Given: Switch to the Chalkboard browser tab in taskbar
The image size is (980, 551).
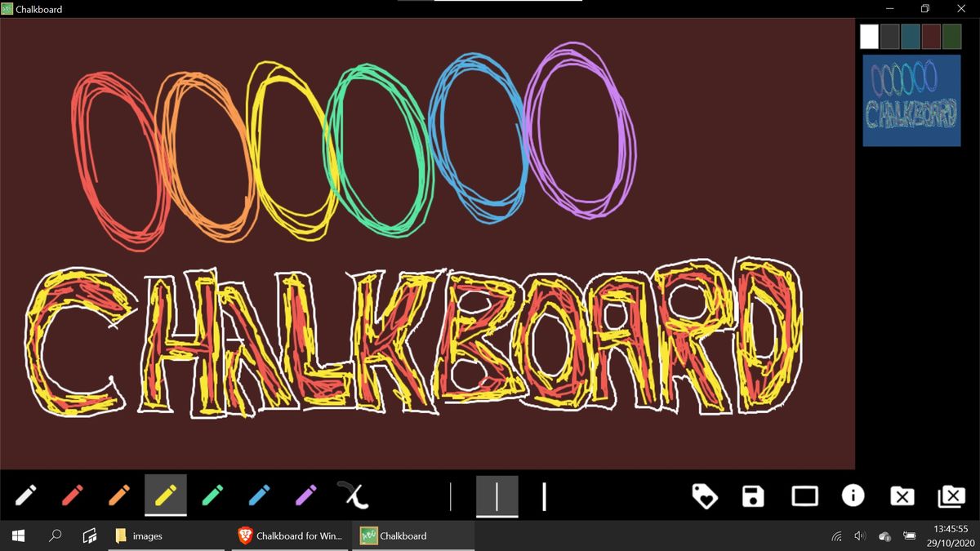Looking at the screenshot, I should pos(290,535).
